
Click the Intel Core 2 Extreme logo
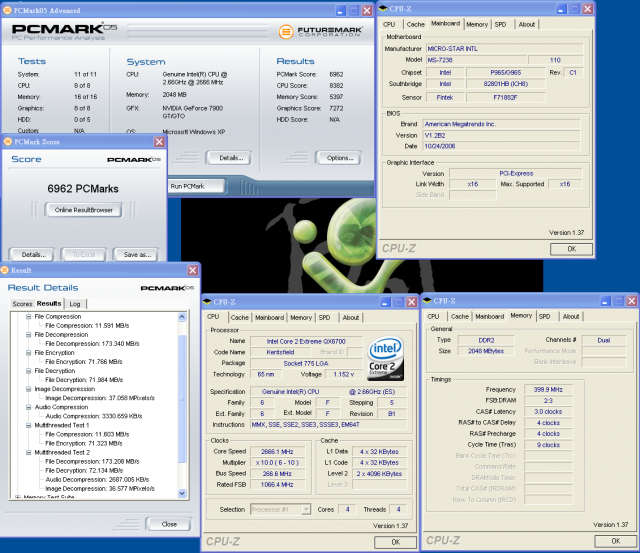(x=386, y=358)
